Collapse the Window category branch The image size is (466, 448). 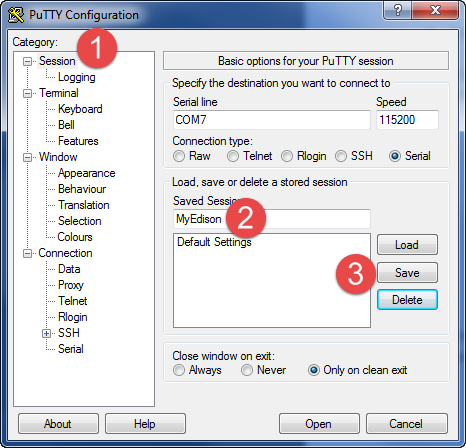click(27, 157)
